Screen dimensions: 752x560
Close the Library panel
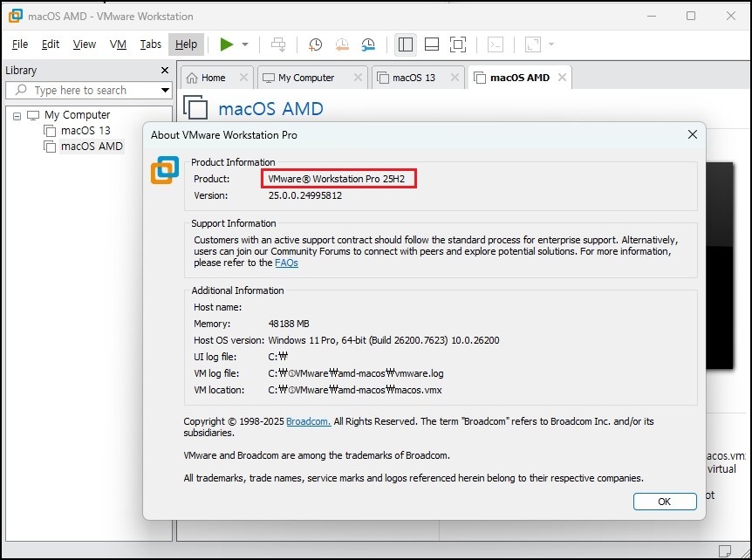(165, 71)
